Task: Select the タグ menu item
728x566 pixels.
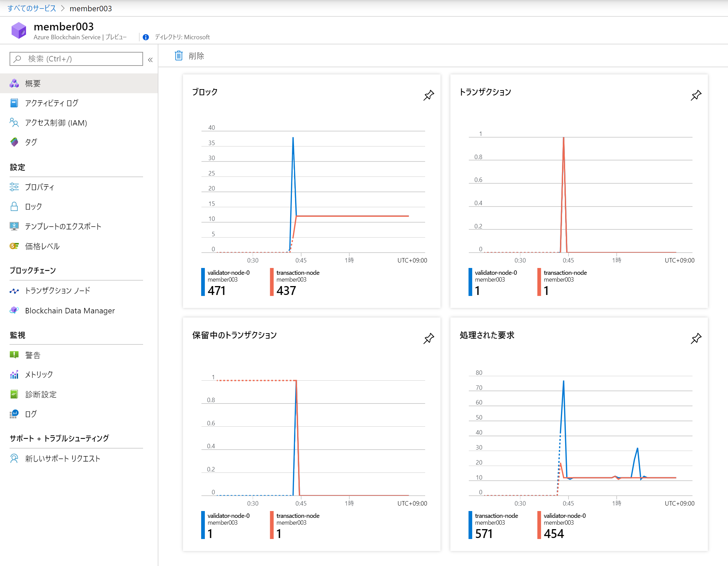Action: [31, 142]
